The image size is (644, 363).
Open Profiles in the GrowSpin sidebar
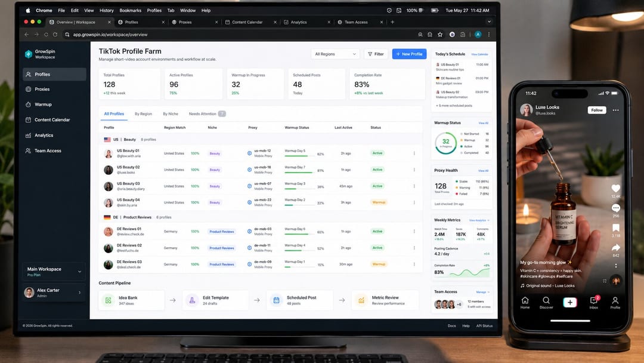pyautogui.click(x=54, y=75)
